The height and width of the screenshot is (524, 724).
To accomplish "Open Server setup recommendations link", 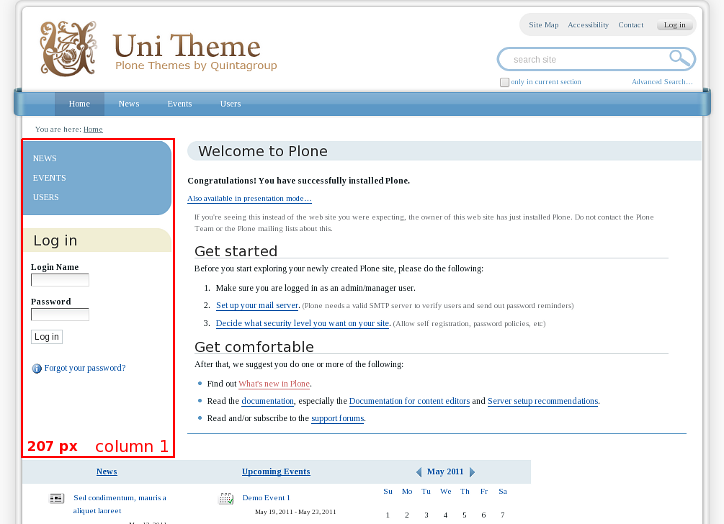I will [x=543, y=401].
